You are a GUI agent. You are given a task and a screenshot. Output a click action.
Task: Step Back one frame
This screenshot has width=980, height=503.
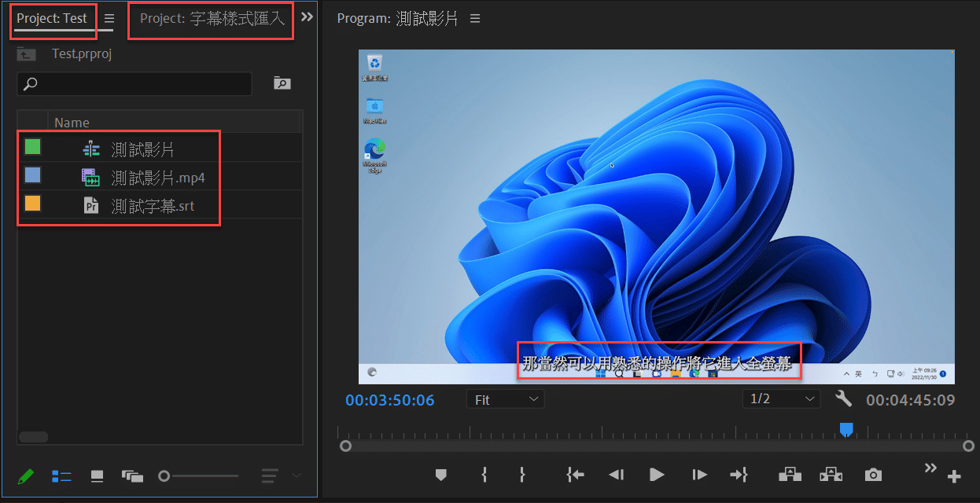(617, 475)
